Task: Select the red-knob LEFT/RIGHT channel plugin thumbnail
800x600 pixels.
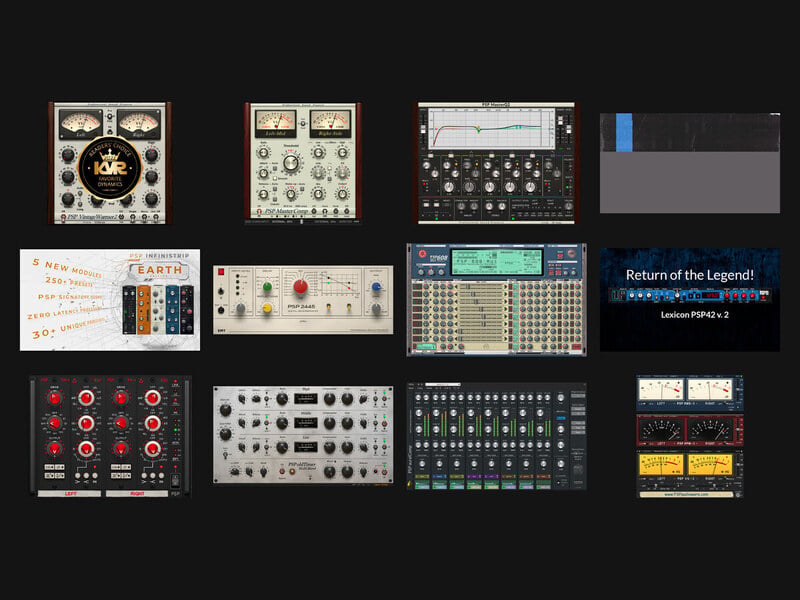Action: pyautogui.click(x=110, y=437)
